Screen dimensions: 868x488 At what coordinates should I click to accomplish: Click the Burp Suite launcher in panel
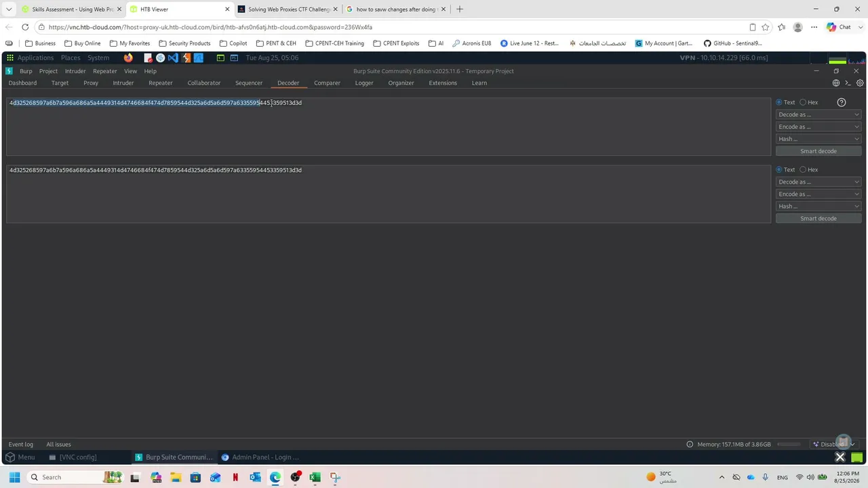186,58
